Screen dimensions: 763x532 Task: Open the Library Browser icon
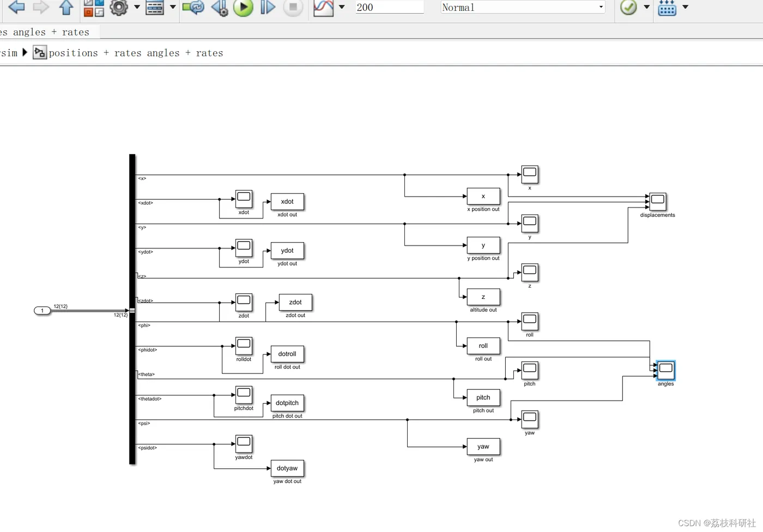94,8
